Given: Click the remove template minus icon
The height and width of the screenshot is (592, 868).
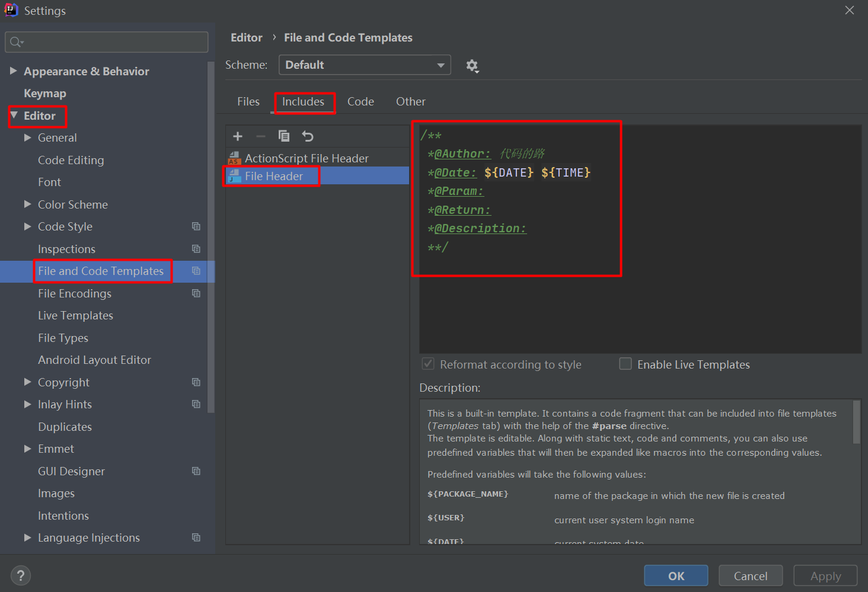Looking at the screenshot, I should [261, 136].
